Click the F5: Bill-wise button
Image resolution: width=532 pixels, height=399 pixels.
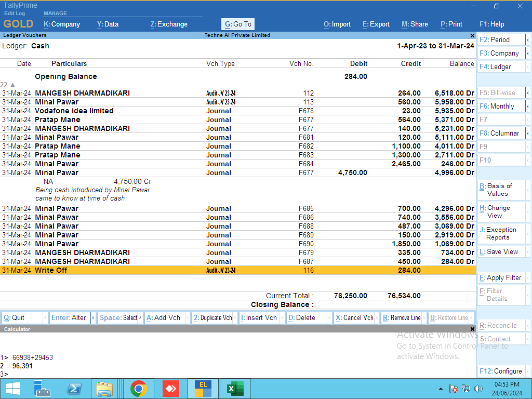(501, 92)
